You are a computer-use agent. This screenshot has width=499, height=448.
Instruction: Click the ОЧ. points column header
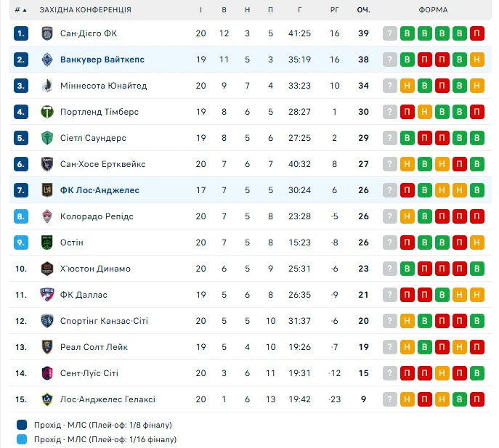pos(363,10)
